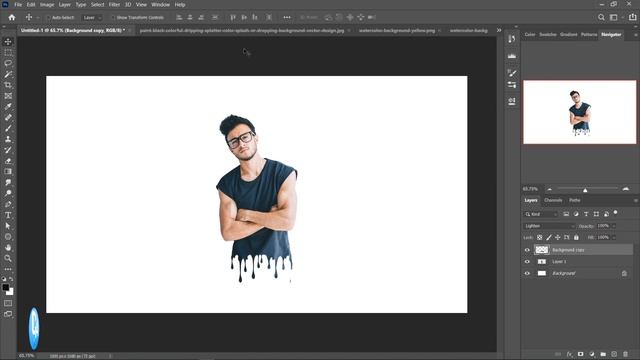This screenshot has height=360, width=640.
Task: Toggle the Auto-Select checkbox
Action: [x=49, y=18]
